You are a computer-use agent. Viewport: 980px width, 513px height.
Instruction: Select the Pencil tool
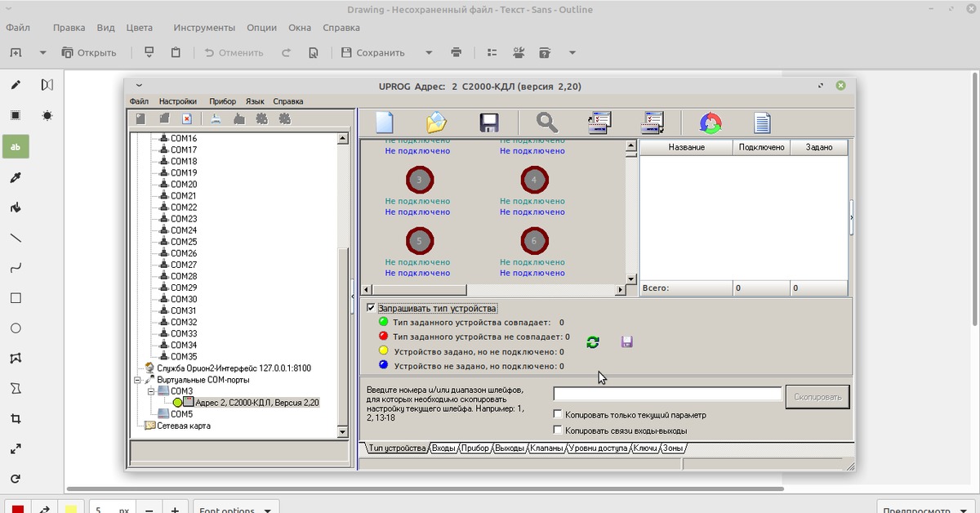pos(16,85)
